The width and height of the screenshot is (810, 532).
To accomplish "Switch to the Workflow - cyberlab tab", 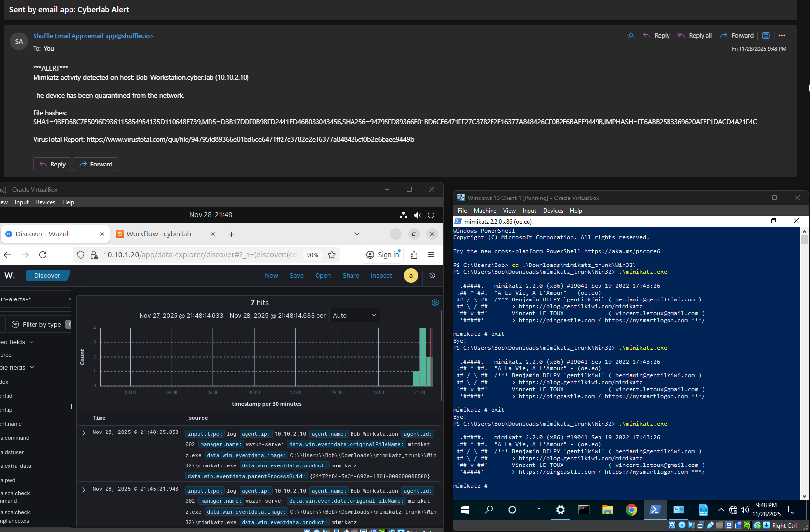I will pos(159,234).
